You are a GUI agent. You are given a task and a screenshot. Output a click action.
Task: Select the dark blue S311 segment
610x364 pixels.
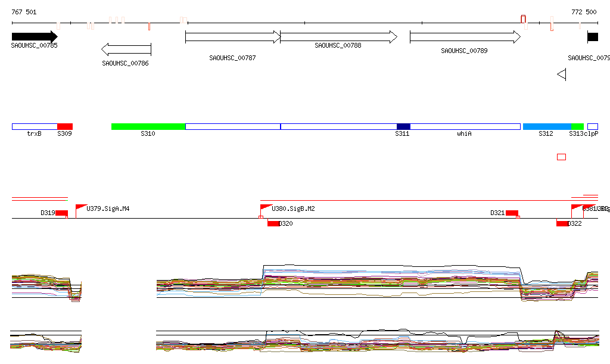tap(403, 126)
